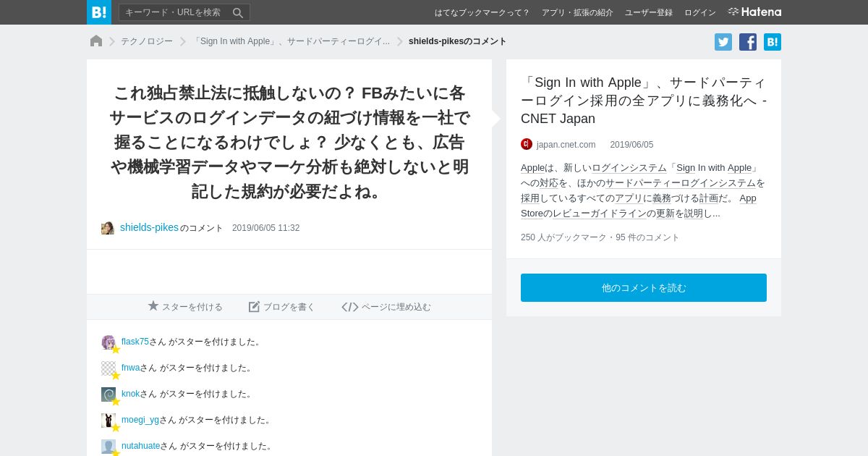Share on Facebook icon
Screen dimensions: 868x456
coord(748,42)
